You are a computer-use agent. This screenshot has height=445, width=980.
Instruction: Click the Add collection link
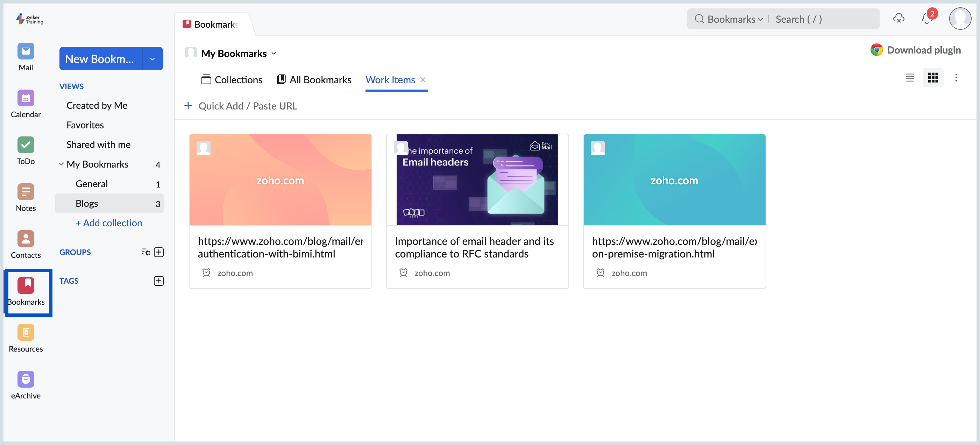pos(109,223)
